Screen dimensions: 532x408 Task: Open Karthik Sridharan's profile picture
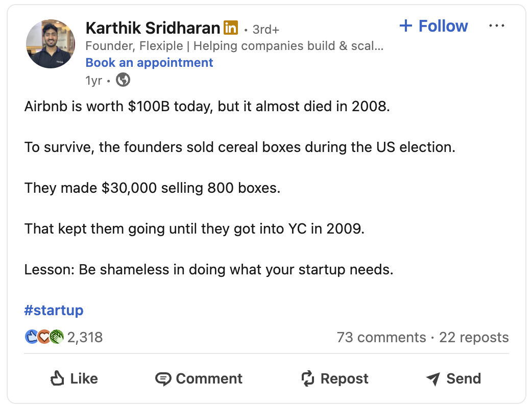click(x=51, y=44)
